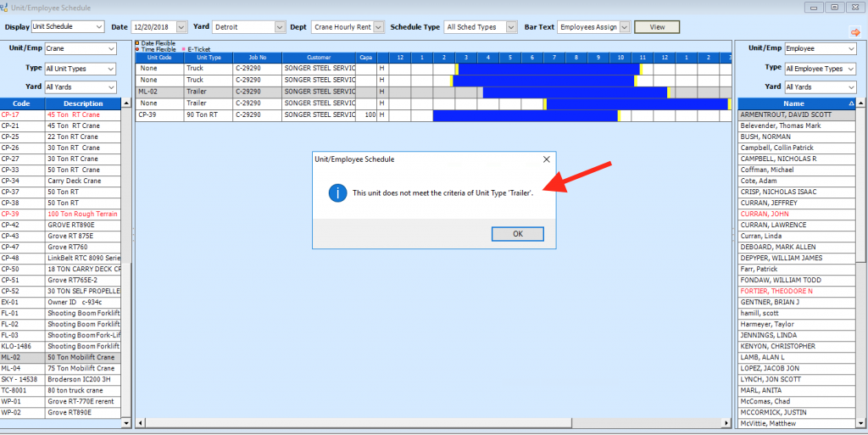Select employee FORTIER, THEODORE N
This screenshot has height=435, width=868.
coord(797,291)
